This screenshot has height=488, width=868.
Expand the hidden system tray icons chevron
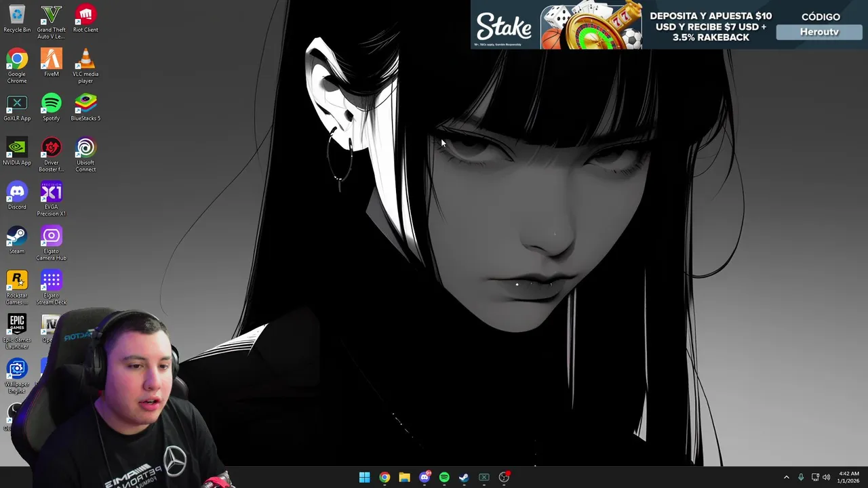787,477
